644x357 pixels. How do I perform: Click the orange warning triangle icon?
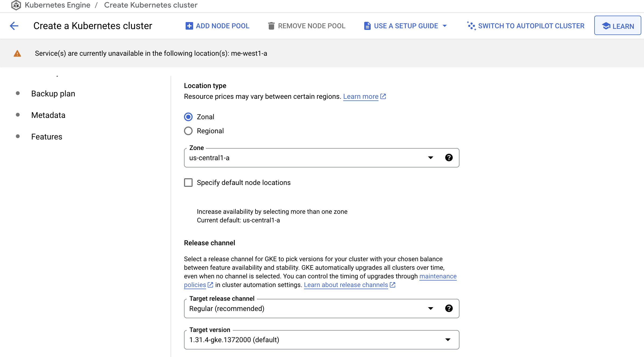point(17,53)
